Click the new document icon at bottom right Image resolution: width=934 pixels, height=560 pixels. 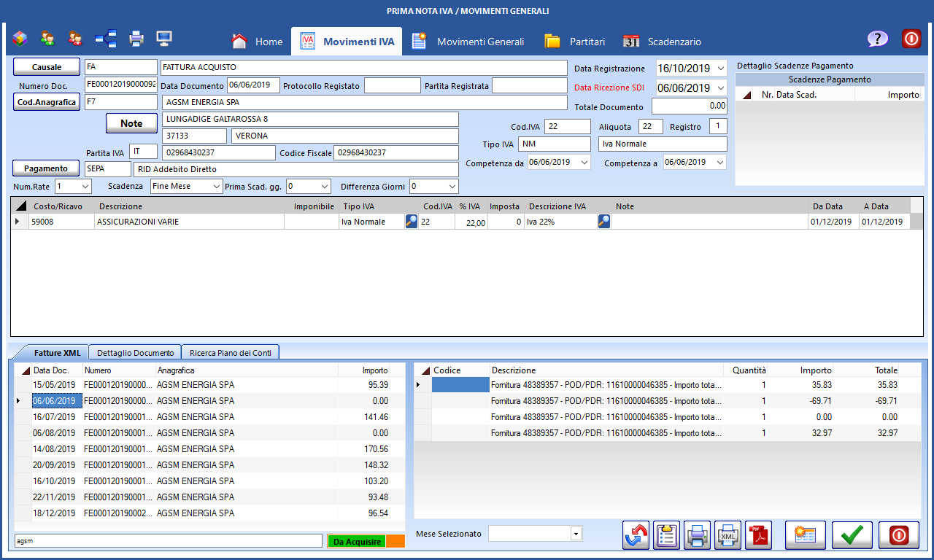tap(805, 534)
